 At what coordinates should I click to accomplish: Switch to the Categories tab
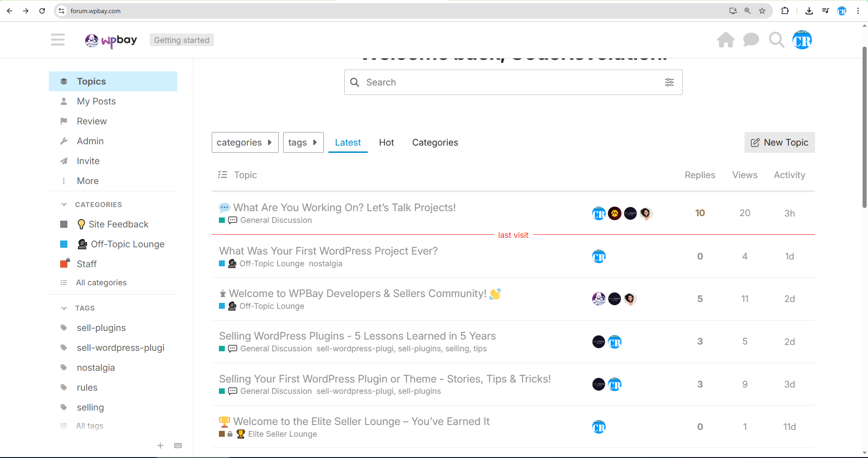(x=435, y=142)
